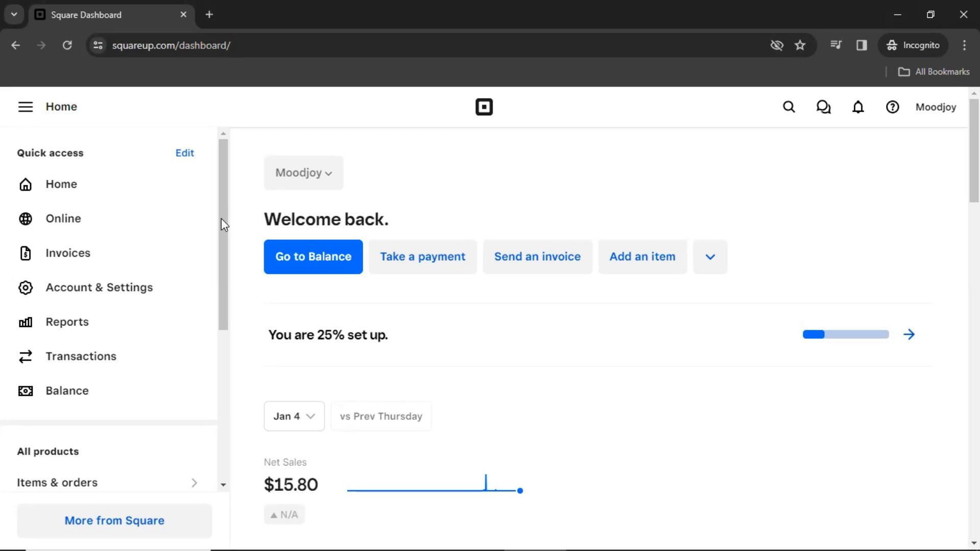Toggle vs Prev Thursday comparison filter
This screenshot has width=980, height=551.
(381, 416)
